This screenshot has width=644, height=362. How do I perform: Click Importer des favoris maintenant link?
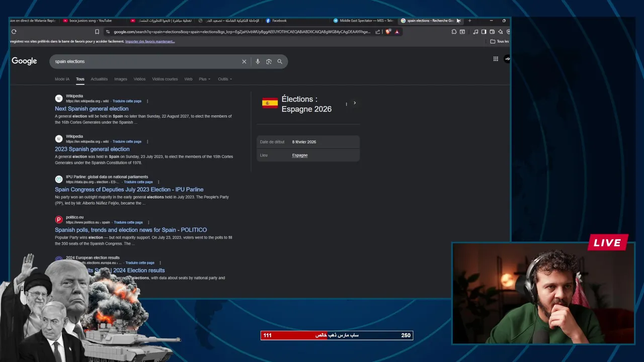coord(150,41)
